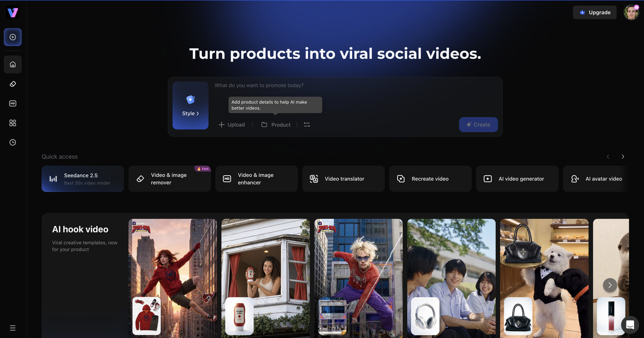Open the history clock icon in sidebar
The image size is (644, 338).
click(13, 143)
